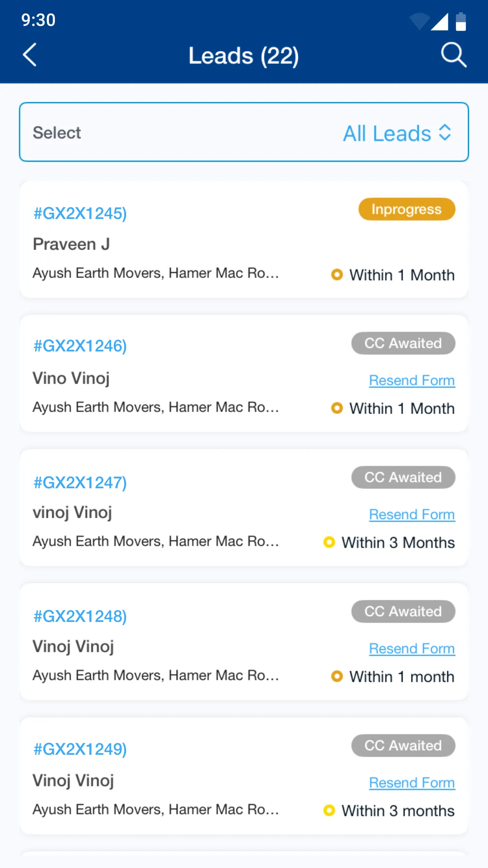Click Resend Form for lead #GX2X1247
Image resolution: width=488 pixels, height=868 pixels.
412,515
